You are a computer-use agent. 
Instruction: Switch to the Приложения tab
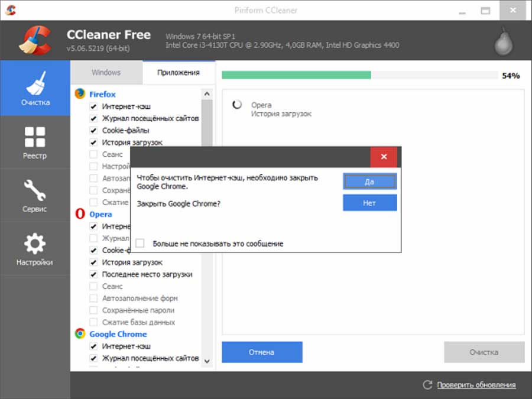tap(179, 72)
